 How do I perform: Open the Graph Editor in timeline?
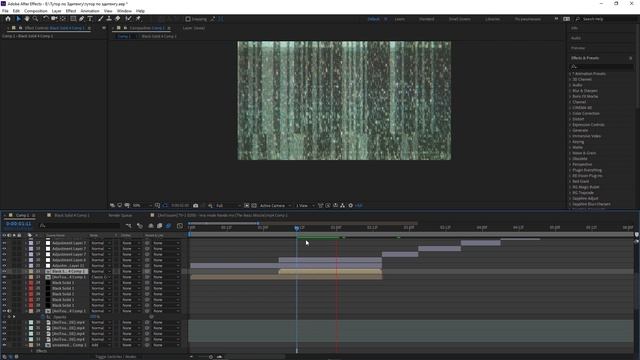point(180,226)
